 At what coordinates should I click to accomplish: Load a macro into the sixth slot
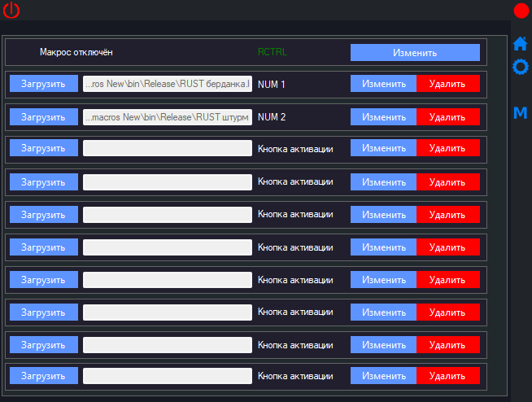pos(44,247)
